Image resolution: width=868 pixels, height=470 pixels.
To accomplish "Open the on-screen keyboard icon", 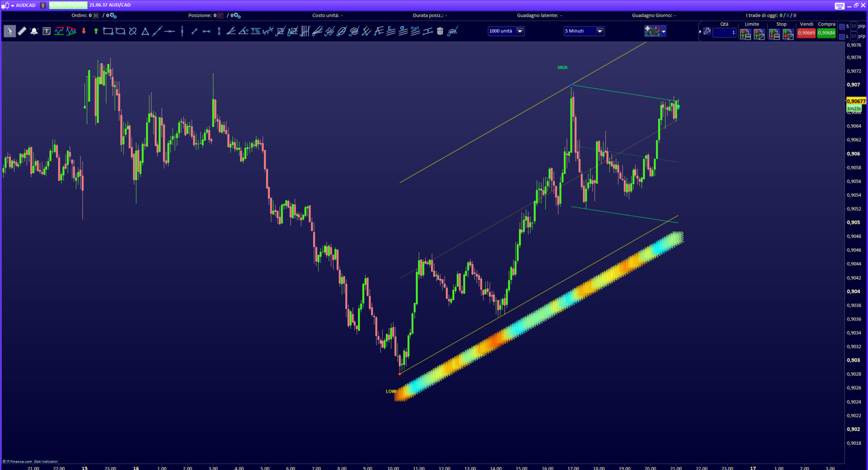I will [840, 5].
